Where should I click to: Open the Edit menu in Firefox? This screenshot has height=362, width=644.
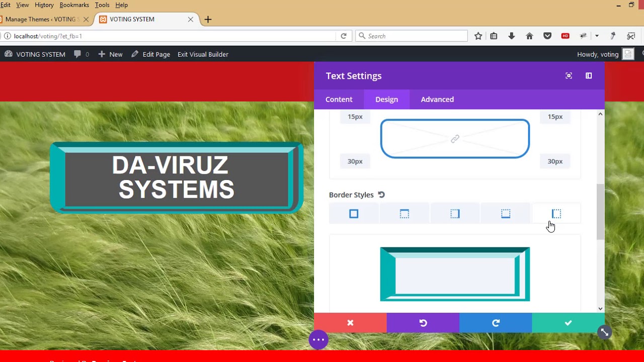click(x=5, y=5)
